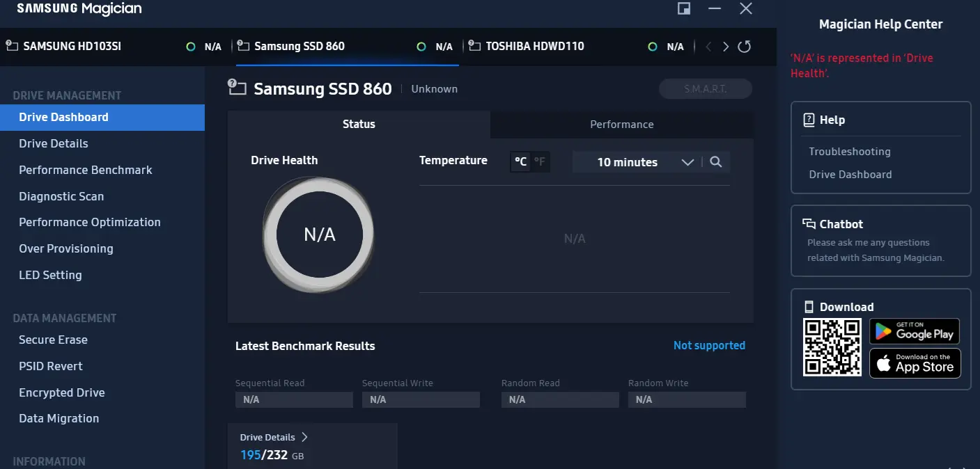This screenshot has height=469, width=980.
Task: Click the Drive Health N/A gauge
Action: 320,234
